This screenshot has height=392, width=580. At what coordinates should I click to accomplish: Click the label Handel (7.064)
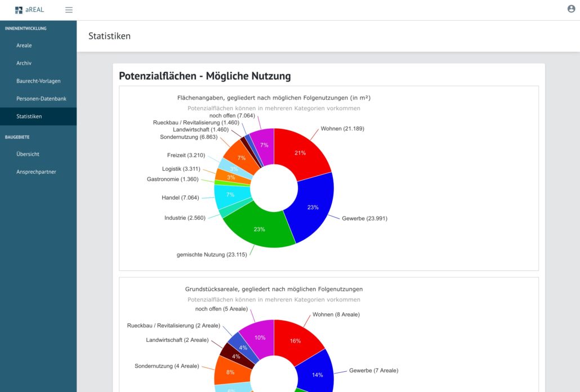180,197
